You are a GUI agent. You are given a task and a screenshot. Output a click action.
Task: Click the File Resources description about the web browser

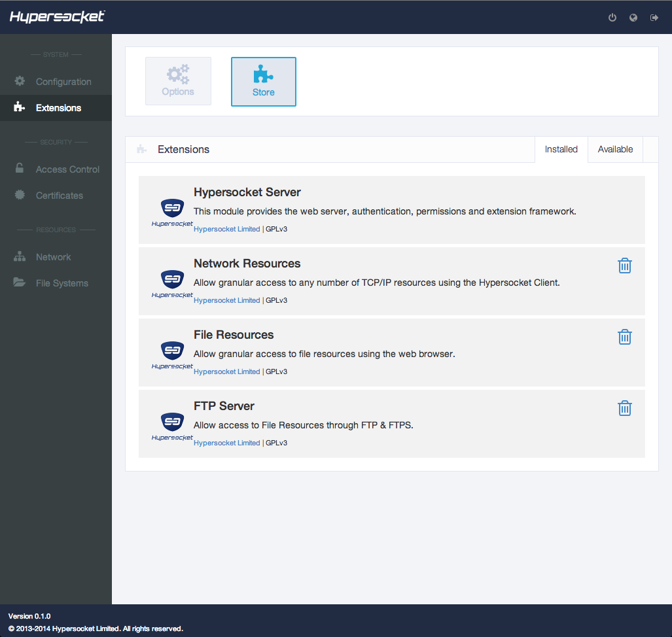325,354
